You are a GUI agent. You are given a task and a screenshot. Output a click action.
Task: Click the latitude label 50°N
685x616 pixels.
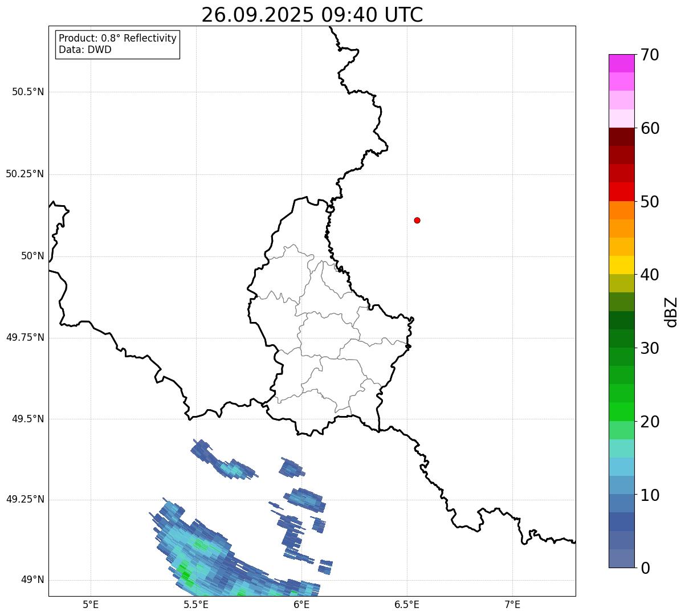(x=32, y=256)
